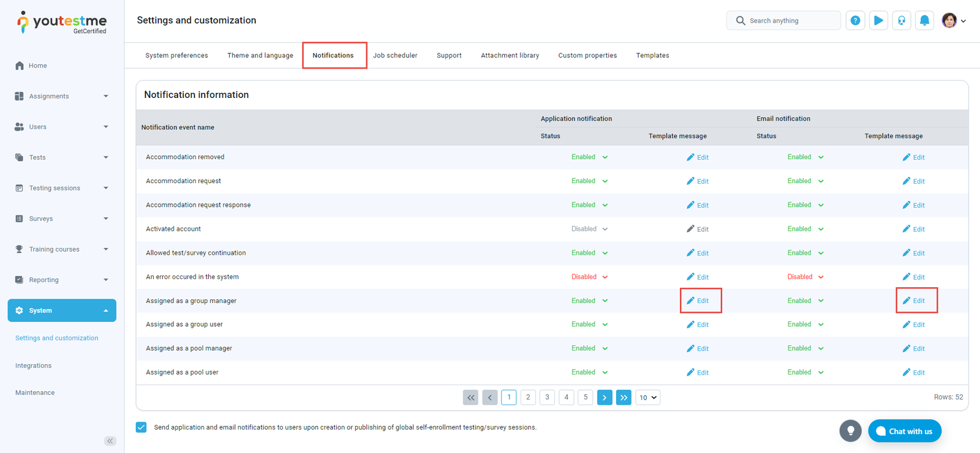Screen dimensions: 980x453
Task: Uncheck the send notifications on self-enrollment checkbox
Action: pos(141,427)
